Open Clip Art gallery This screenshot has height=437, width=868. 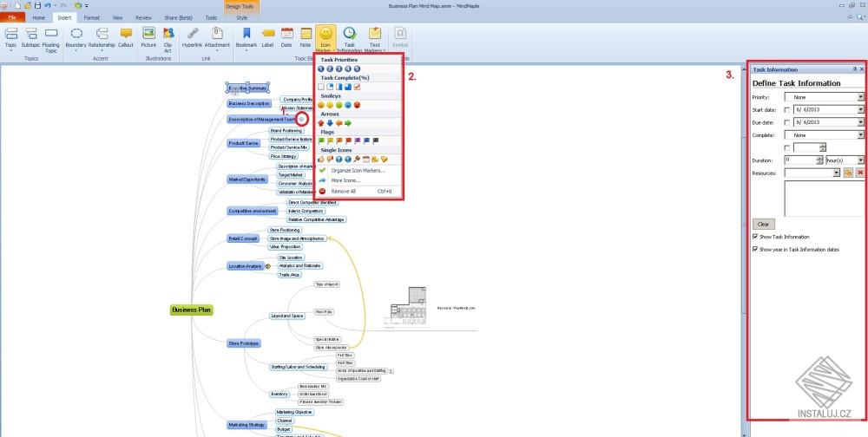pos(168,39)
